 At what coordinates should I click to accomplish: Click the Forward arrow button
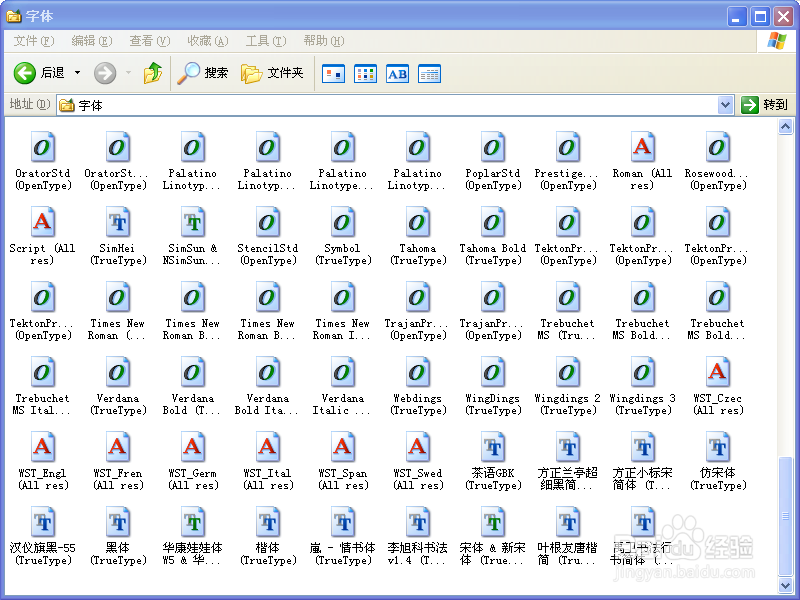point(105,73)
